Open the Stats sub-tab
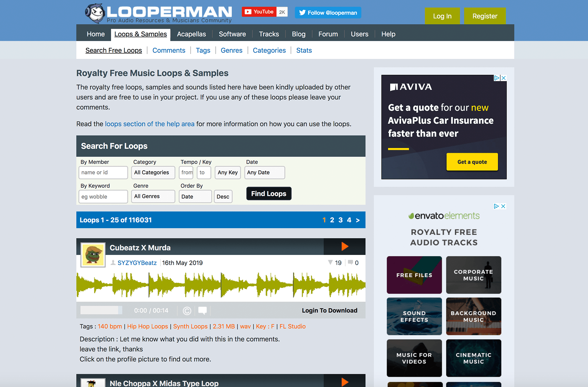The width and height of the screenshot is (588, 387). [304, 50]
